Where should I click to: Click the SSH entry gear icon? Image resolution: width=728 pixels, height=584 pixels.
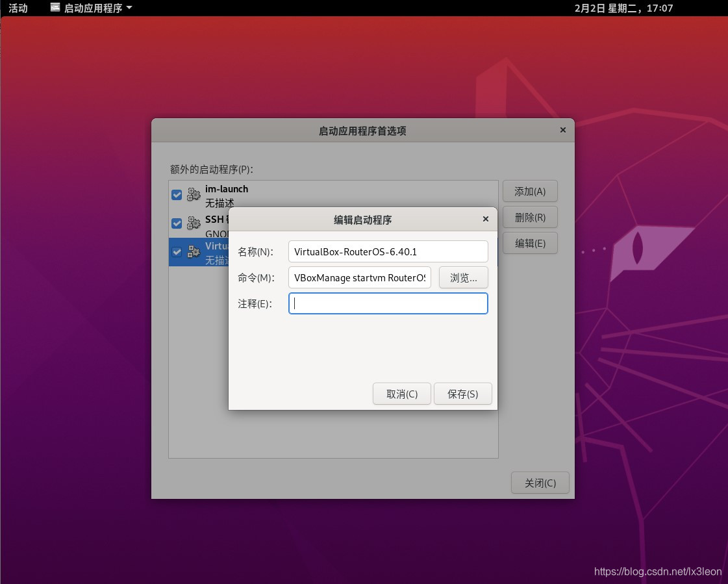click(x=194, y=223)
